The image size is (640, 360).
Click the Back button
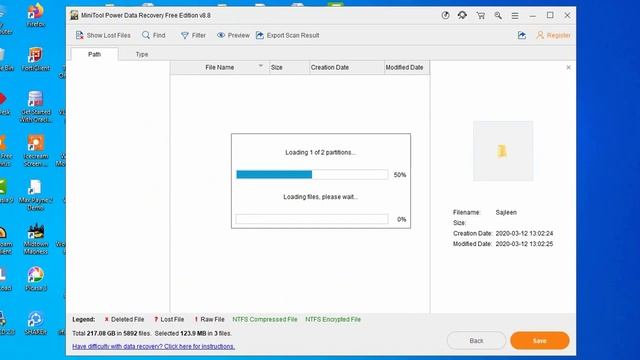click(x=476, y=340)
